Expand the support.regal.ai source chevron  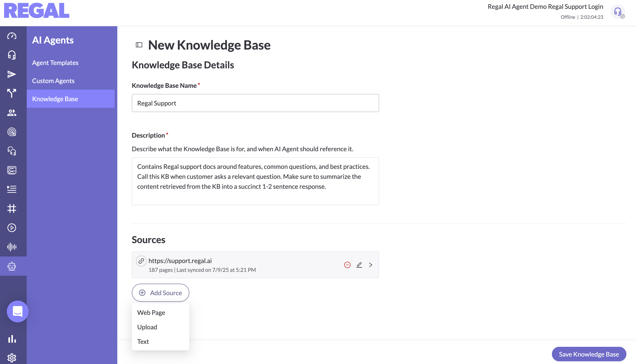pos(371,265)
